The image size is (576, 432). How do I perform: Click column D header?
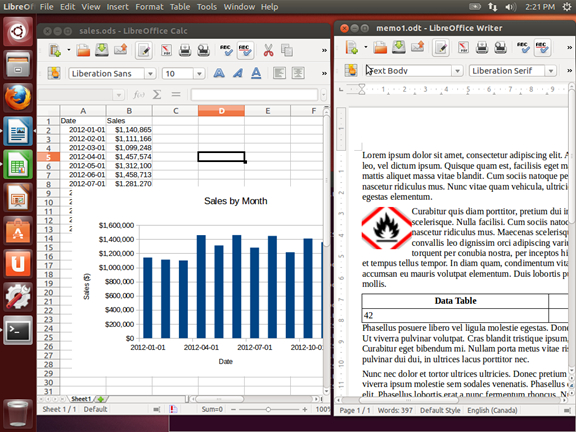(x=222, y=111)
